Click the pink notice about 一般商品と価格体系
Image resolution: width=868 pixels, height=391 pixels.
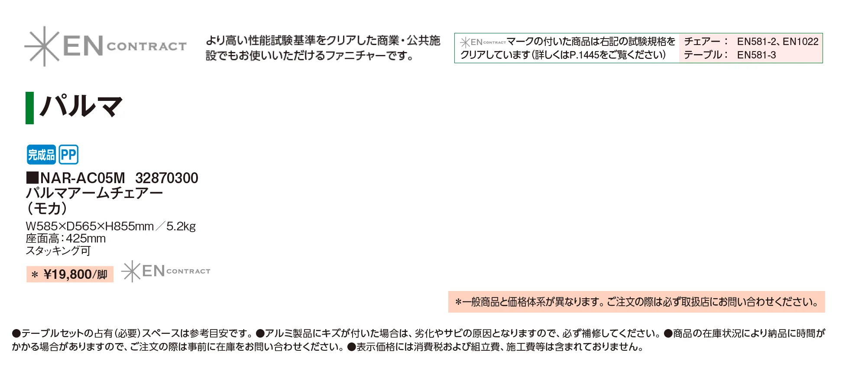637,302
